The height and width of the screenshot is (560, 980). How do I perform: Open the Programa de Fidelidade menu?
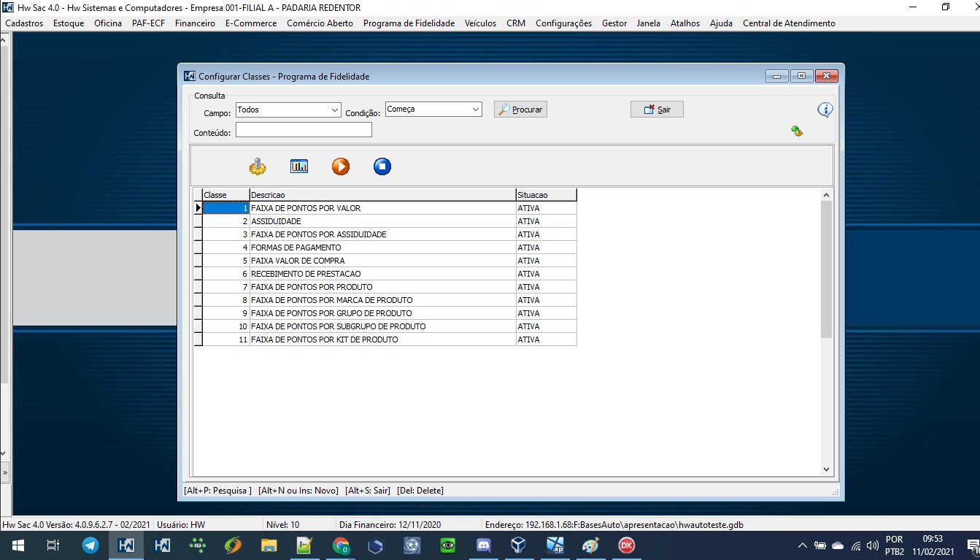pos(409,23)
